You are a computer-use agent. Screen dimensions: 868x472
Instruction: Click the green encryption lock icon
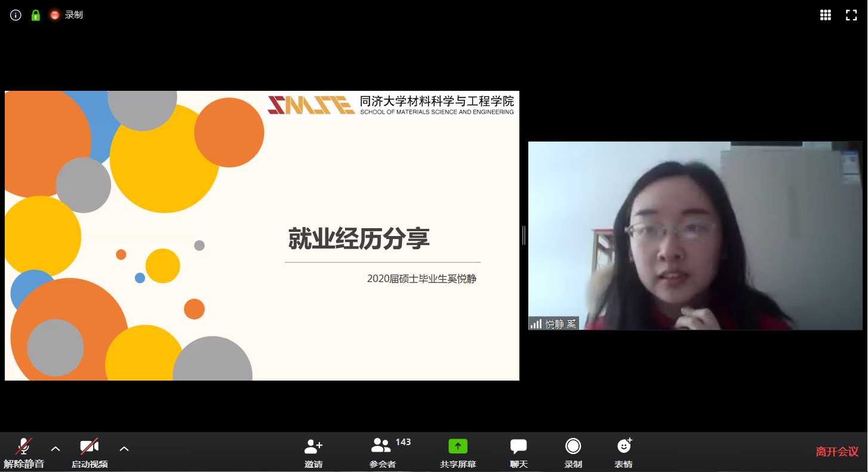(x=36, y=15)
